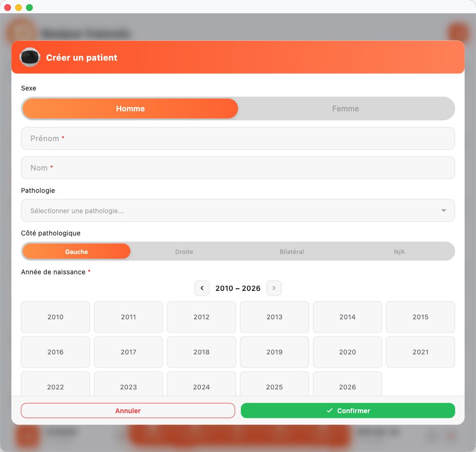Screen dimensions: 476x452
Task: Select Femme as the sex
Action: 346,108
